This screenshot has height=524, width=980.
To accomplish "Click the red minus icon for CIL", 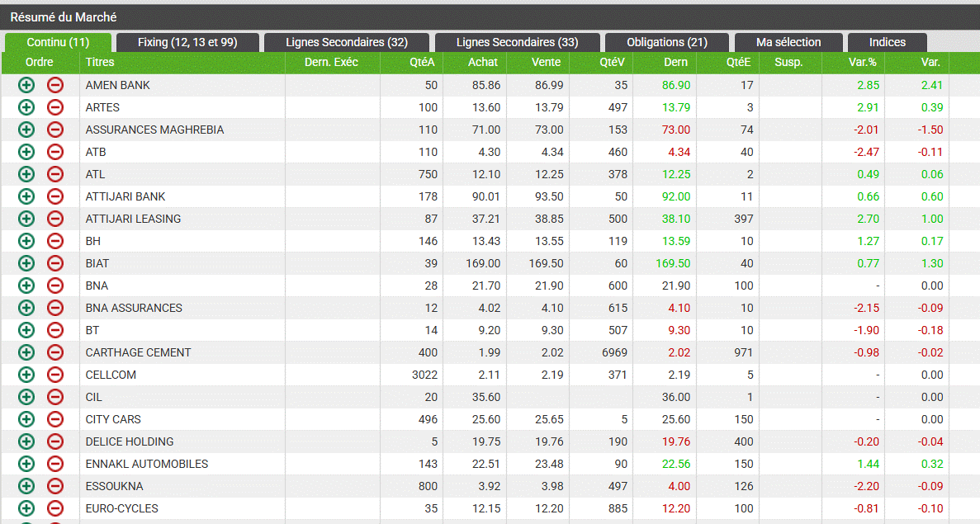I will tap(55, 397).
